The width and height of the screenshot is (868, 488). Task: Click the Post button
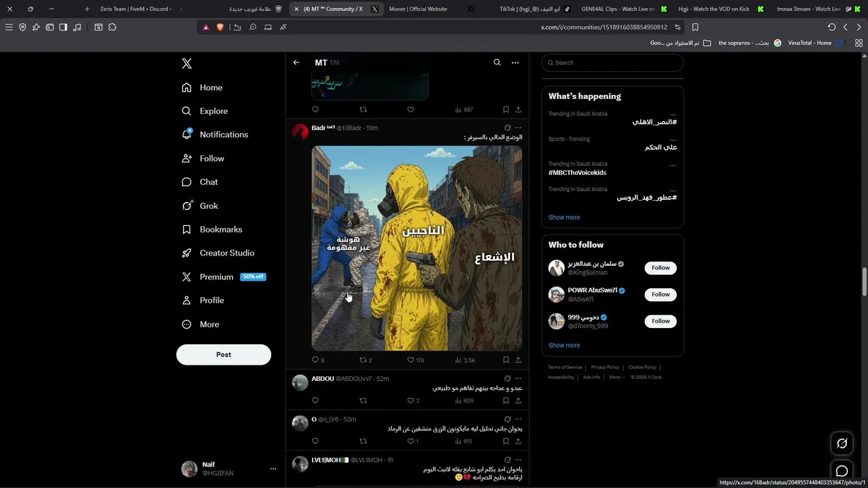224,354
